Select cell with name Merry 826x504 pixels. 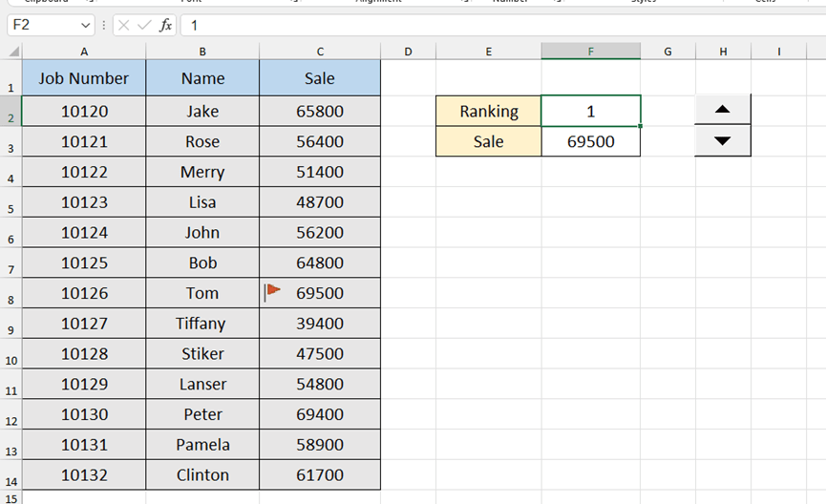click(x=202, y=172)
